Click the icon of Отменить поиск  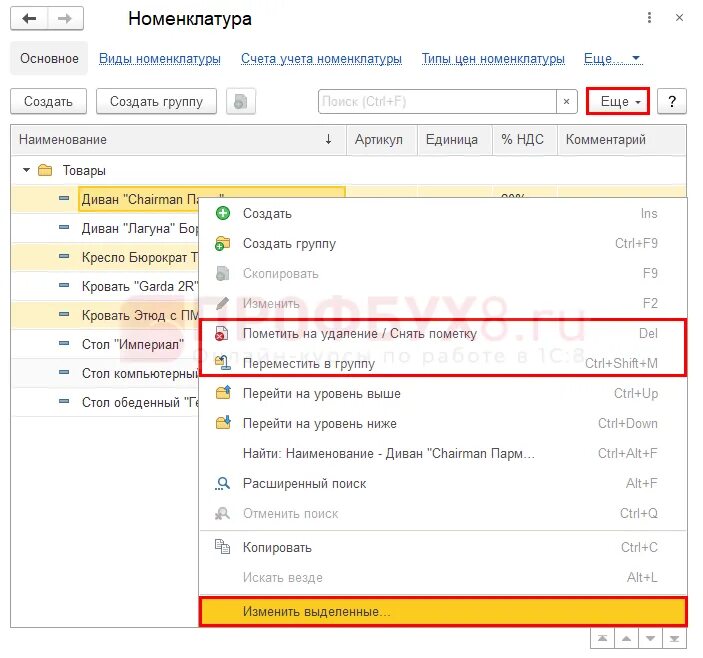pyautogui.click(x=222, y=513)
